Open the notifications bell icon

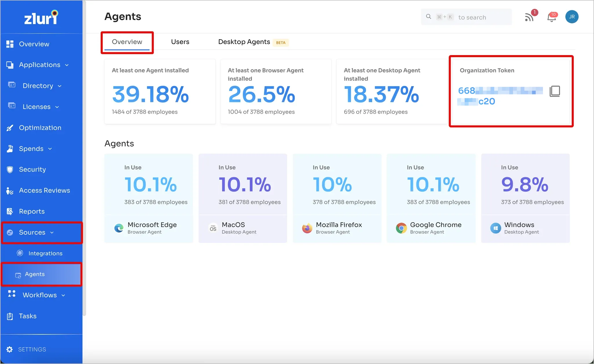[x=551, y=17]
